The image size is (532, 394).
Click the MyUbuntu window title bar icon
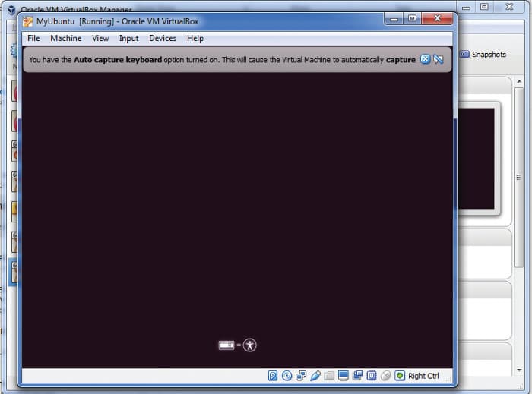click(x=28, y=22)
